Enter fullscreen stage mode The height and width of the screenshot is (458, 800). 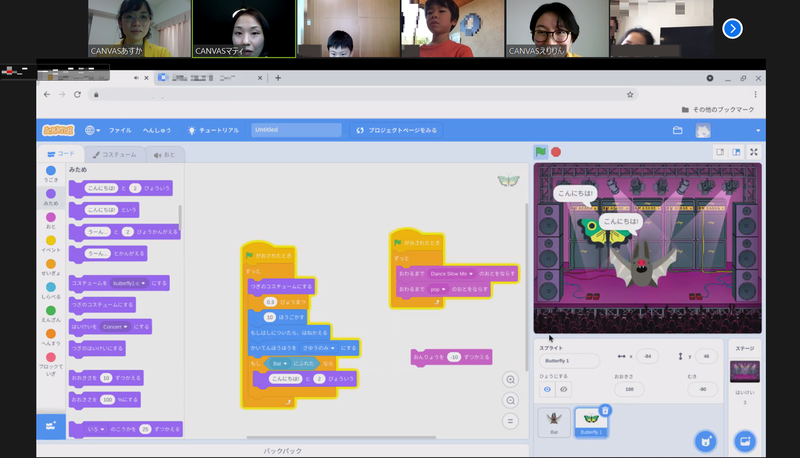coord(754,152)
